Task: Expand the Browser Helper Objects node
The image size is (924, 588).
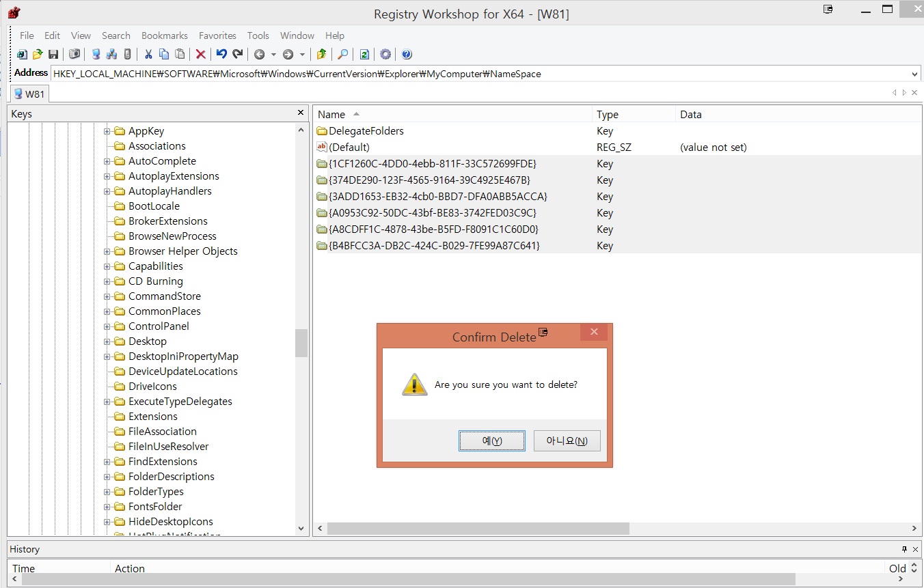Action: 107,251
